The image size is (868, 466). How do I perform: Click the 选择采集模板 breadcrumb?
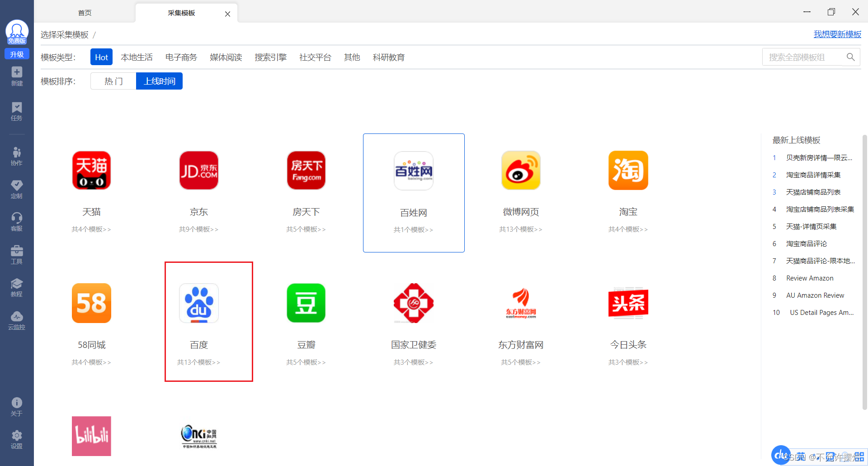click(65, 35)
